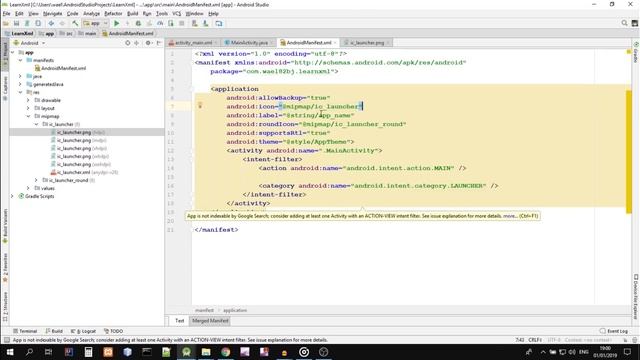Expand the java folder
The width and height of the screenshot is (640, 360).
20,76
